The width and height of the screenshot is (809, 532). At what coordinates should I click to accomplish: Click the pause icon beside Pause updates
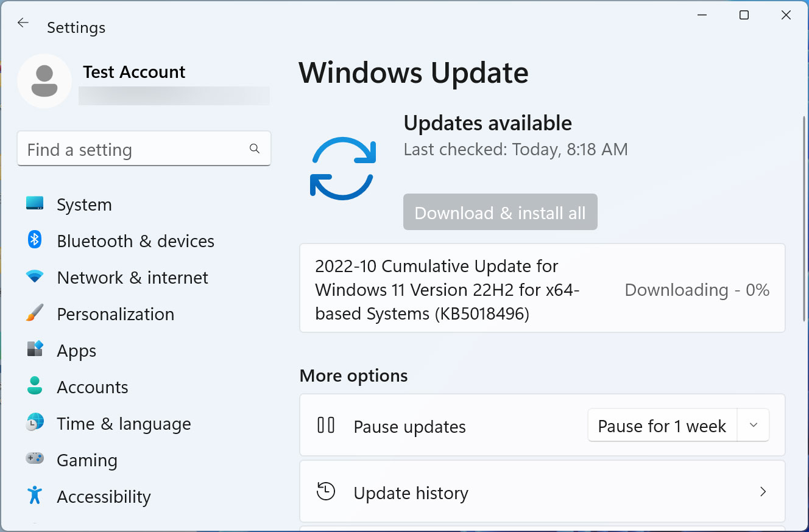tap(327, 425)
